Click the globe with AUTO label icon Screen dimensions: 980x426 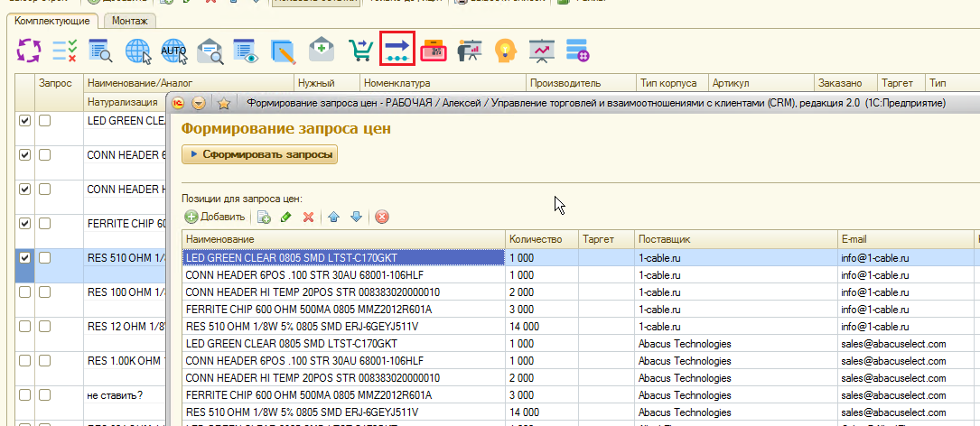[174, 51]
